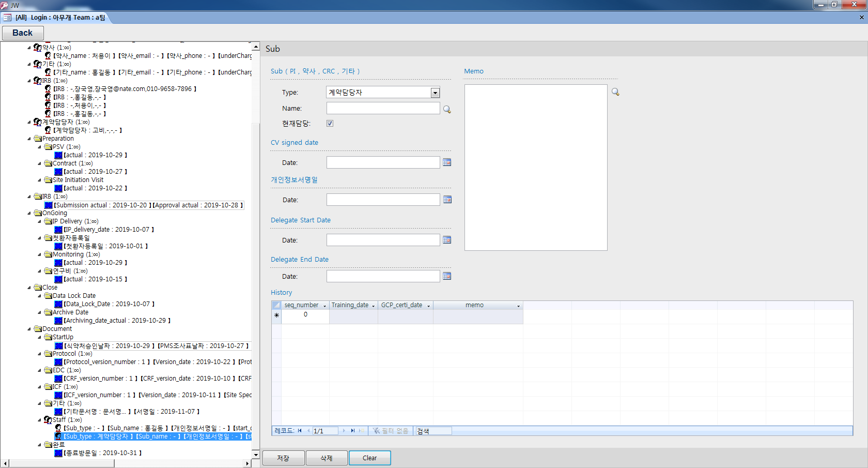
Task: Open the memo column filter dropdown
Action: click(x=519, y=305)
